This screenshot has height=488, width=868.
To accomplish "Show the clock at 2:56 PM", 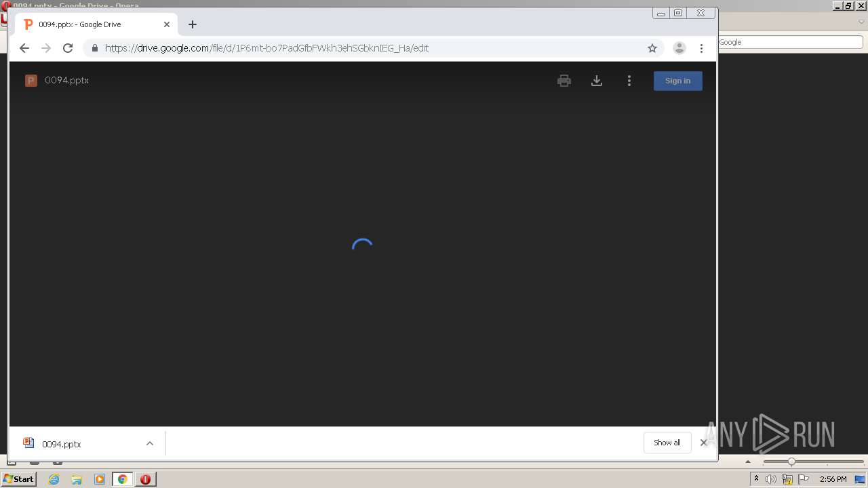I will pyautogui.click(x=833, y=479).
